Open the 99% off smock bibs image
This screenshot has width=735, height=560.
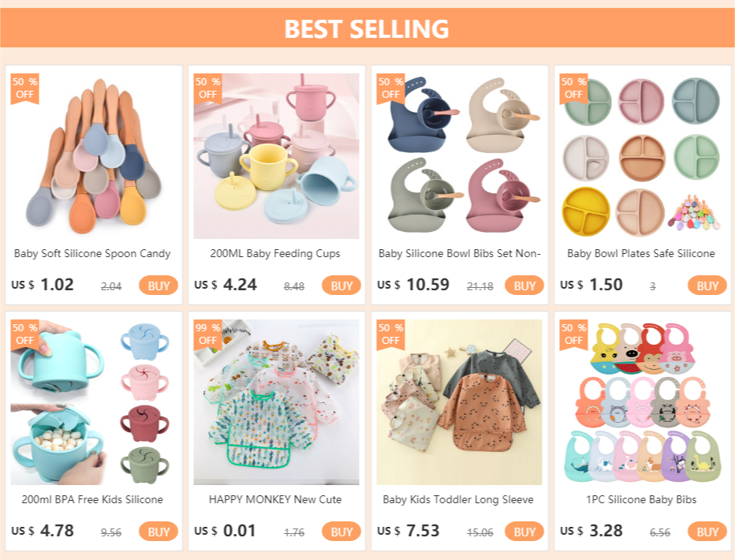276,402
